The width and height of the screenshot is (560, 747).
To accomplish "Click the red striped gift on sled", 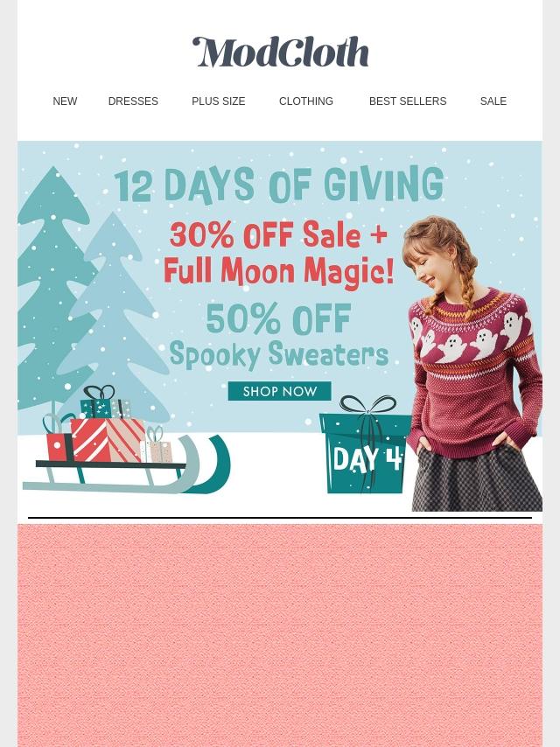I will tap(108, 439).
